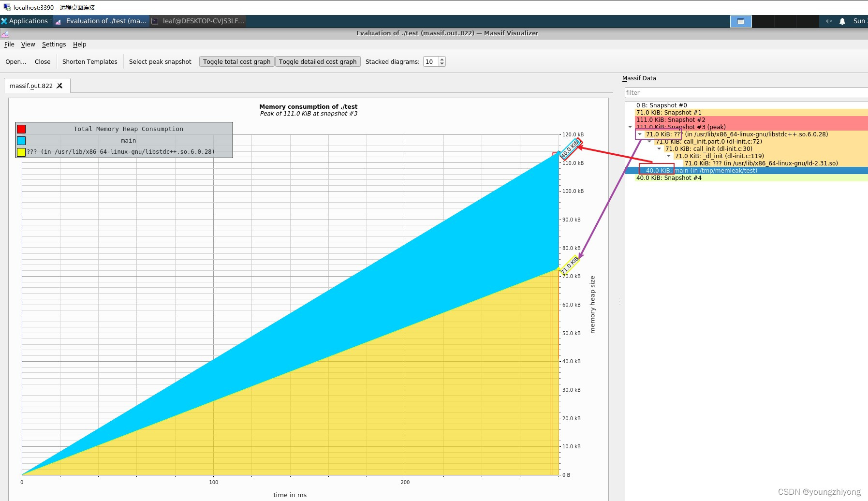Open the Settings menu
The image size is (868, 501).
click(54, 44)
